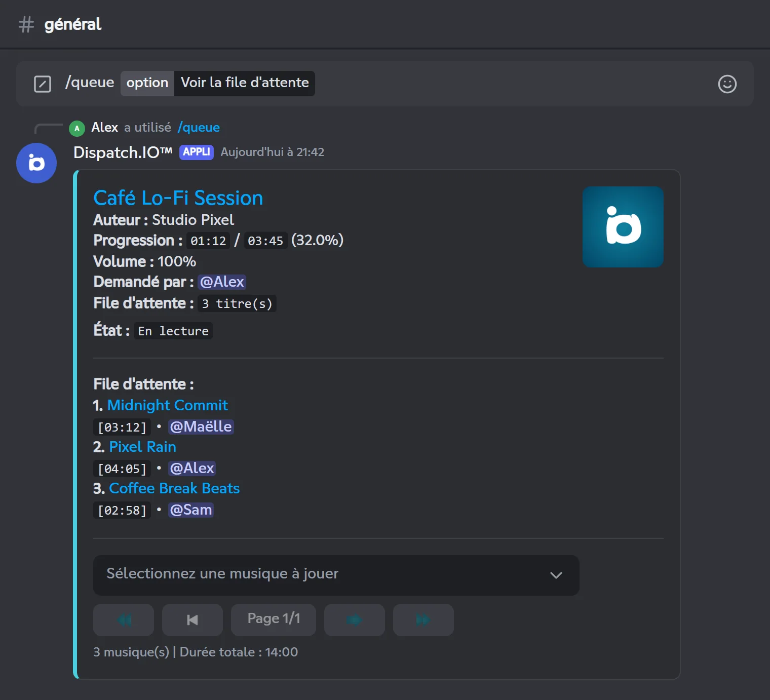Click the '3 titre(s)' queue count
Image resolution: width=770 pixels, height=700 pixels.
[x=237, y=303]
